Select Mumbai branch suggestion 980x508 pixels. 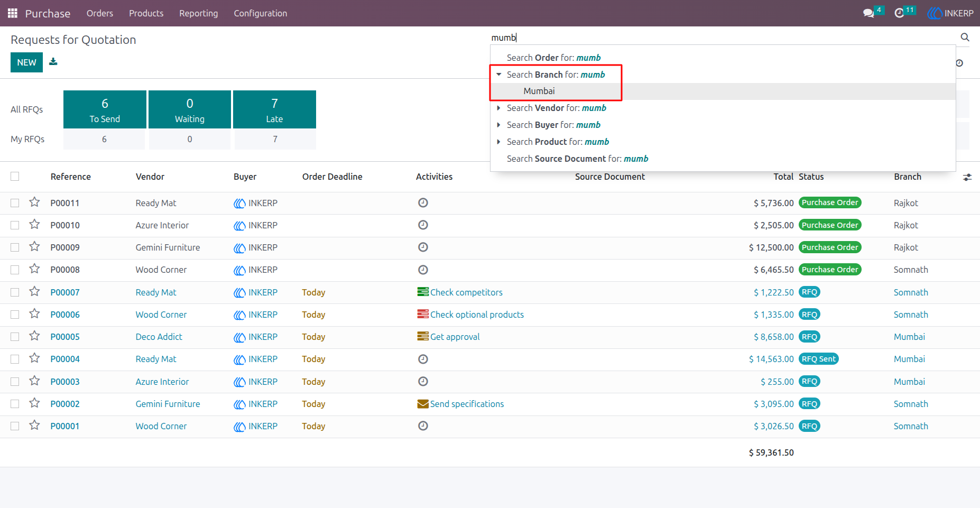723,91
